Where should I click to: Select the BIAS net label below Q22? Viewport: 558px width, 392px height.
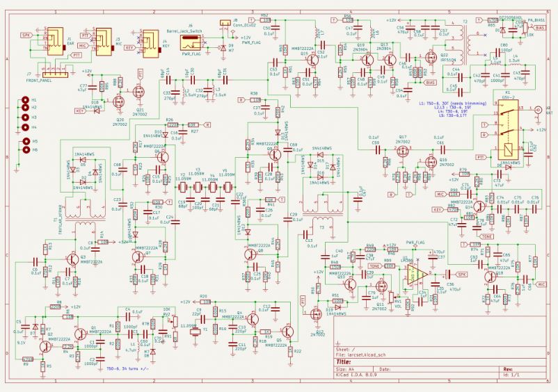point(431,82)
